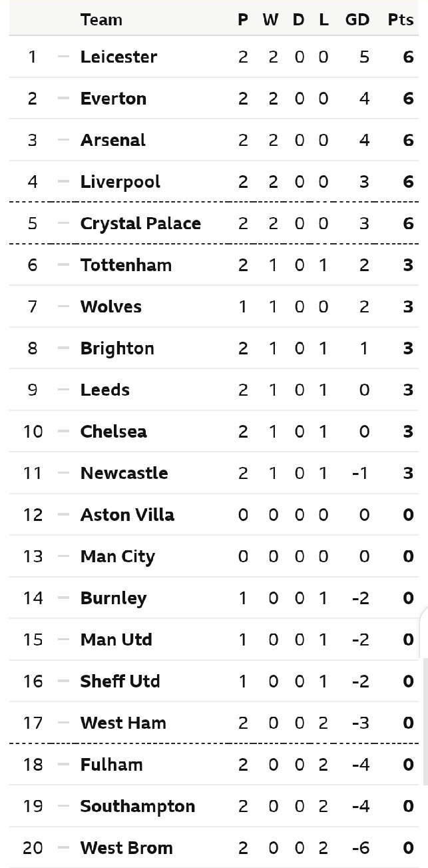The height and width of the screenshot is (868, 428).
Task: Click the movement indicator beside Aston Villa
Action: [x=63, y=515]
